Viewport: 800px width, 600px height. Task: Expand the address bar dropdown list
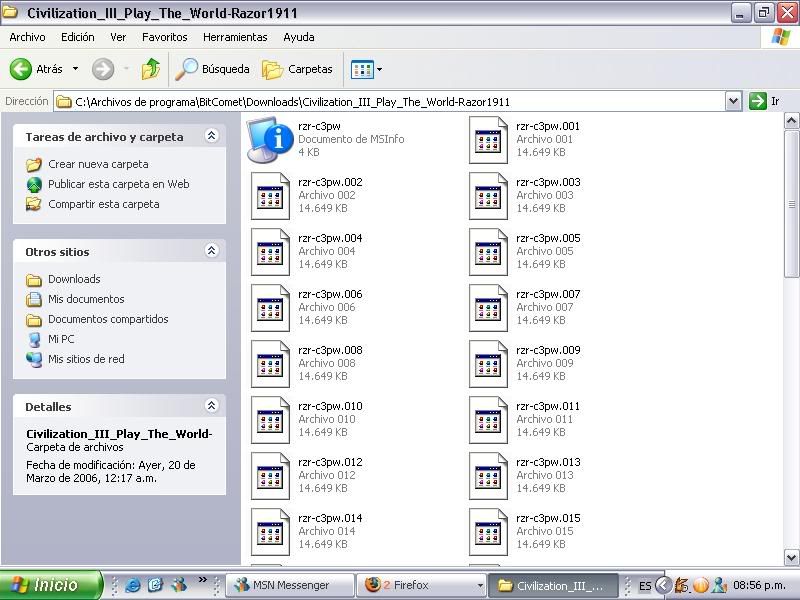(x=733, y=102)
